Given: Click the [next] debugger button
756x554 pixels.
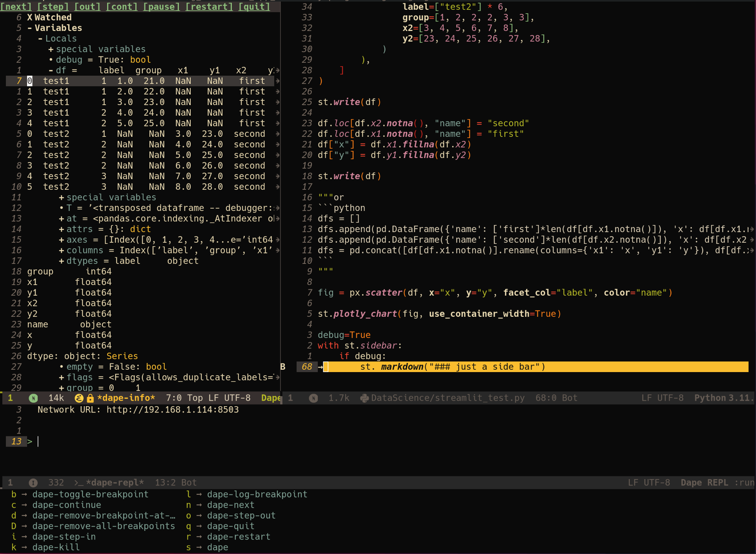Looking at the screenshot, I should (16, 7).
